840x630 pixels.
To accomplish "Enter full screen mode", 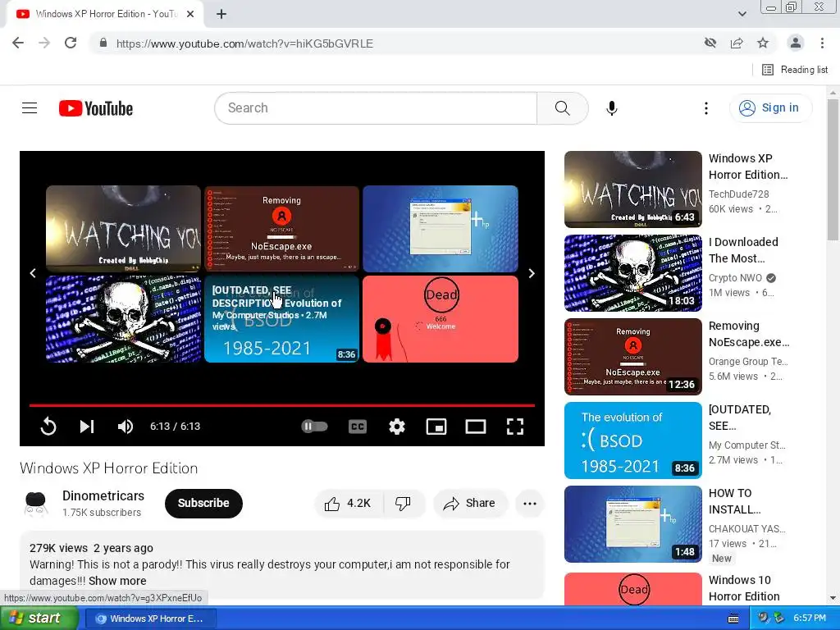I will 515,427.
